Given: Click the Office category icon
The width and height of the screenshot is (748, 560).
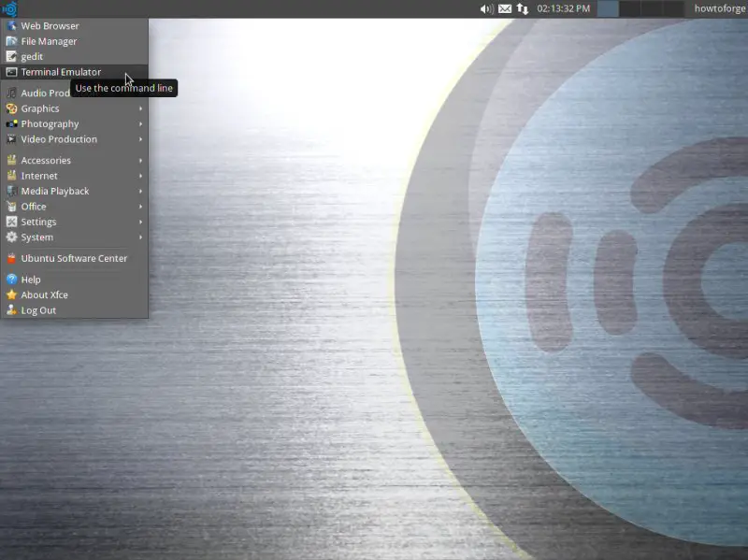Looking at the screenshot, I should tap(11, 207).
